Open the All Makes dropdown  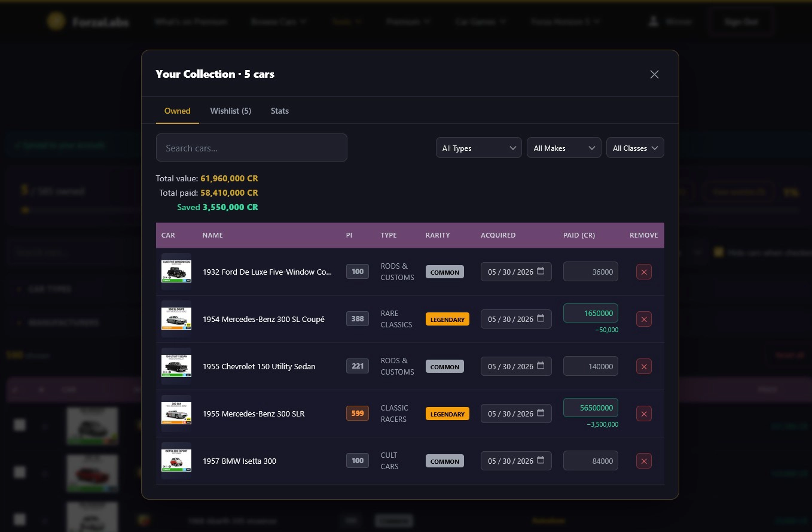[564, 148]
